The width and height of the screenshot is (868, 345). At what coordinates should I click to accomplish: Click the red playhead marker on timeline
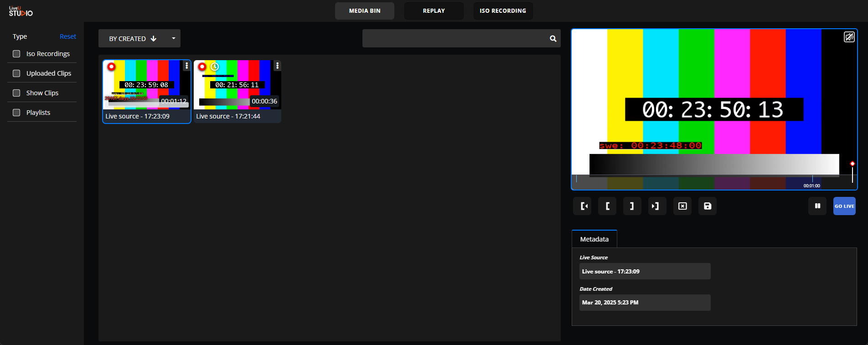point(852,164)
